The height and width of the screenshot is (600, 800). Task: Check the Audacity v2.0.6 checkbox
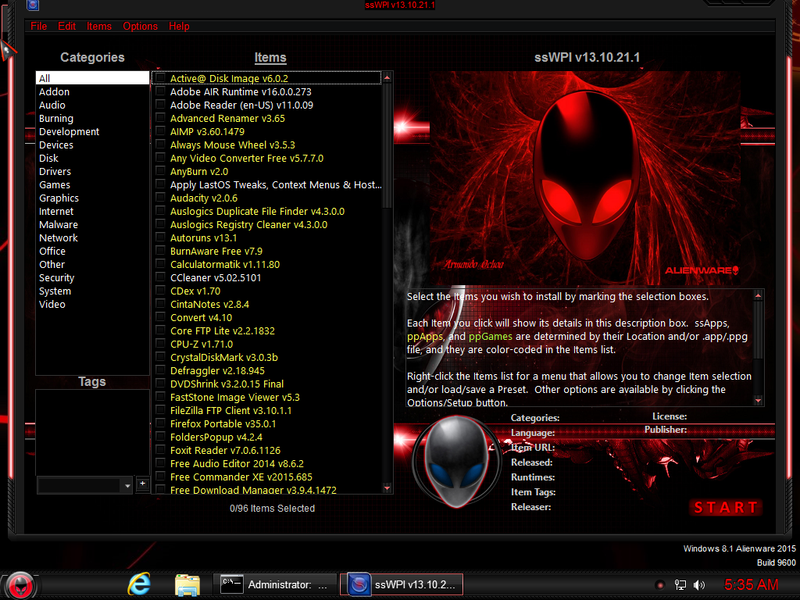(160, 198)
